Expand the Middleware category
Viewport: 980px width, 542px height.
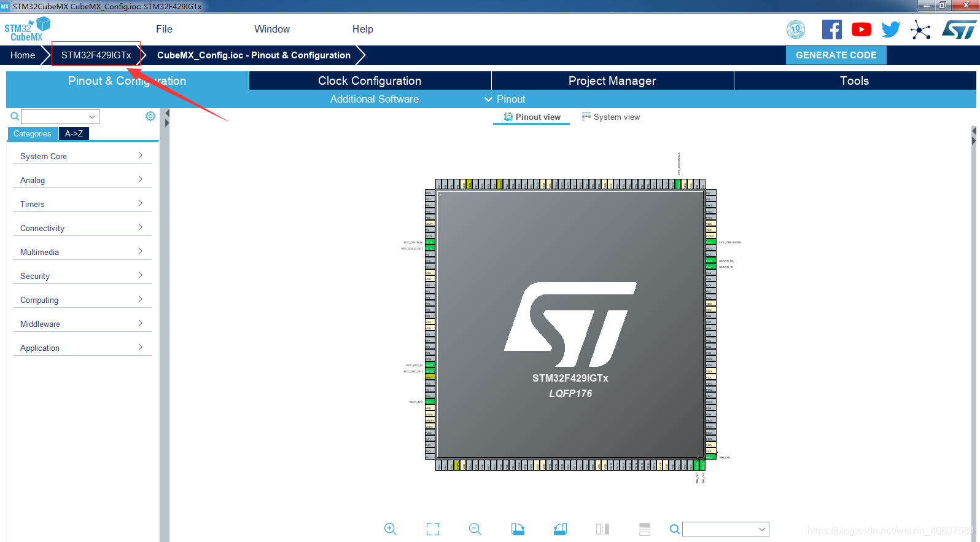[x=82, y=324]
